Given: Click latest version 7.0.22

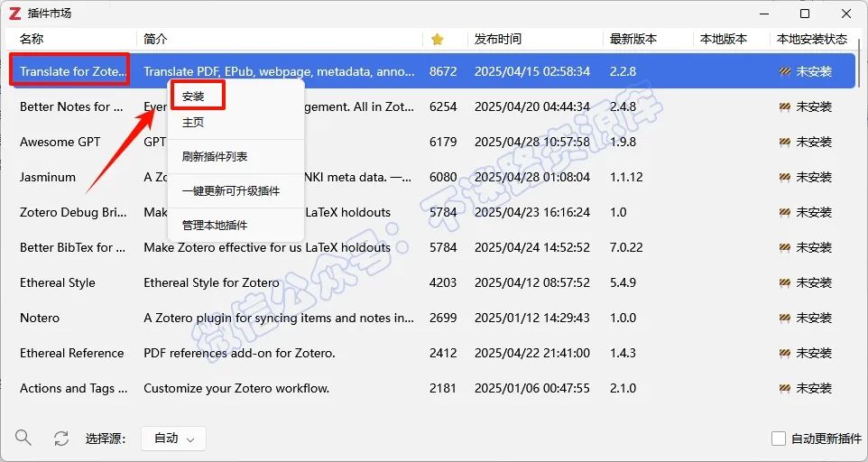Looking at the screenshot, I should tap(626, 247).
